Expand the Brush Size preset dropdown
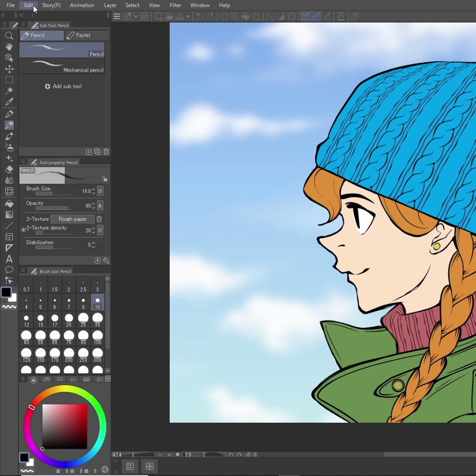This screenshot has width=476, height=476. (100, 191)
